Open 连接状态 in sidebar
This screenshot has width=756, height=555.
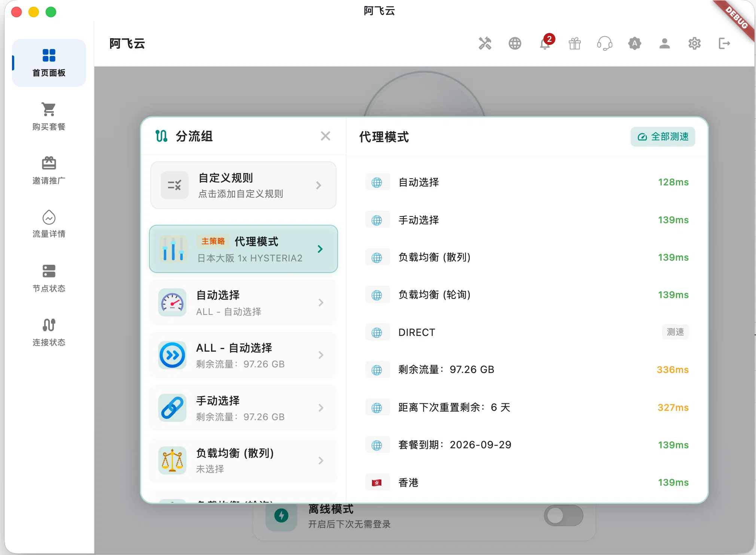49,332
